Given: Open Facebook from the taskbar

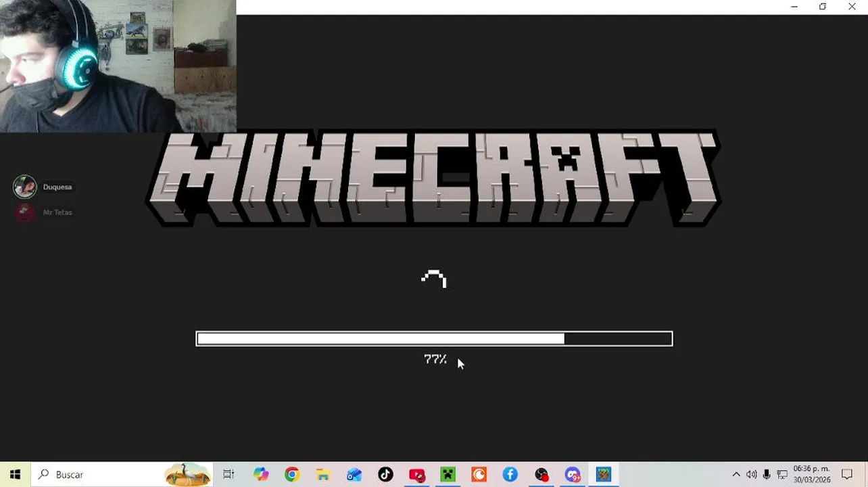Looking at the screenshot, I should pos(510,474).
